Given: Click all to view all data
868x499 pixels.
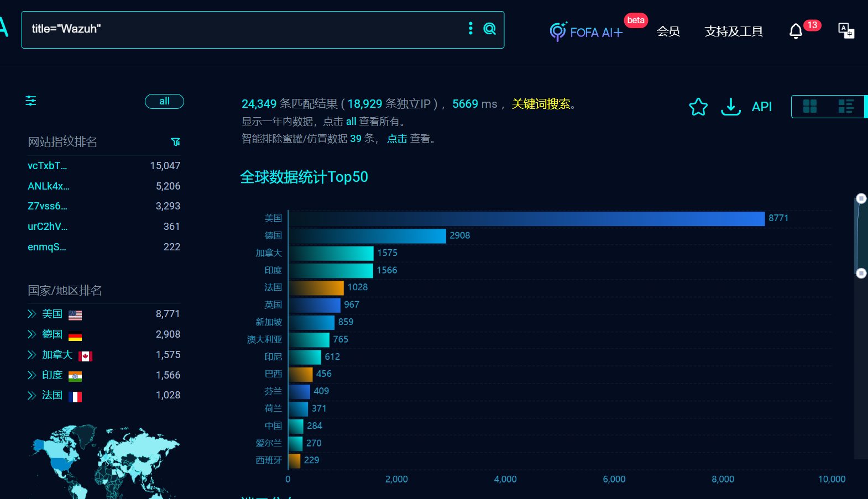Looking at the screenshot, I should (351, 122).
